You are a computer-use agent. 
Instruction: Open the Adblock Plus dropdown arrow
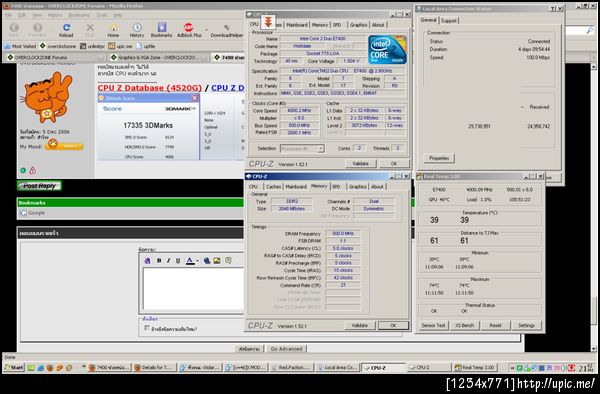(x=206, y=29)
